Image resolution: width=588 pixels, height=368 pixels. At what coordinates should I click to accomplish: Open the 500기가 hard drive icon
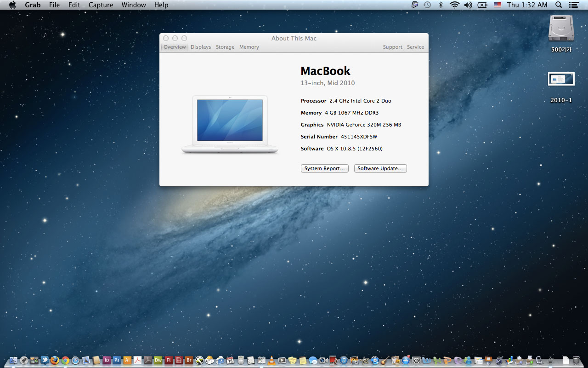click(561, 29)
